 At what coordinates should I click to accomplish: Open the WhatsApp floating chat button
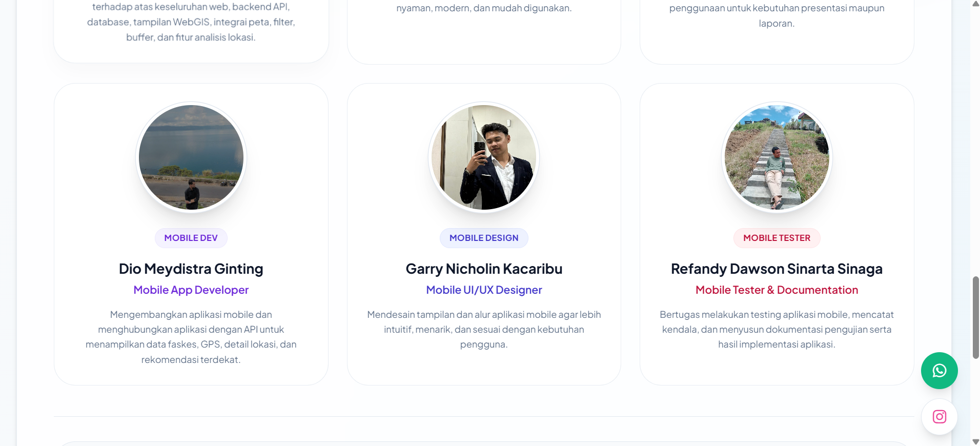point(939,371)
